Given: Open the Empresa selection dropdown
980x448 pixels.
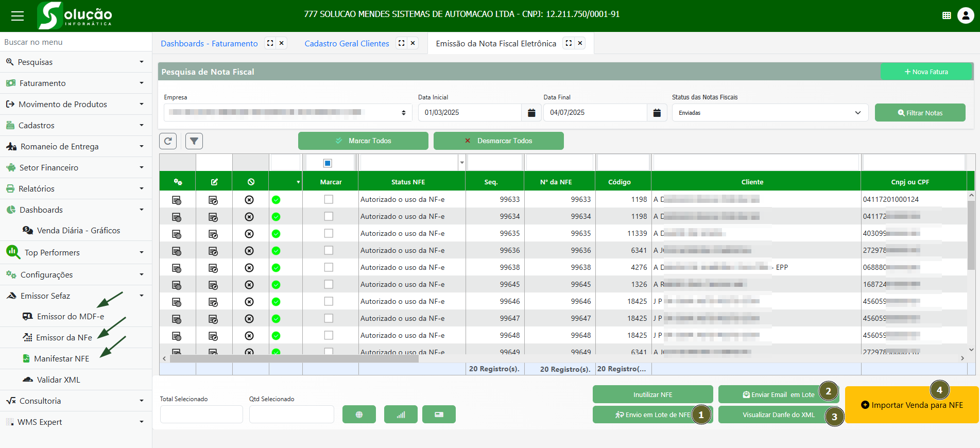Looking at the screenshot, I should point(287,113).
